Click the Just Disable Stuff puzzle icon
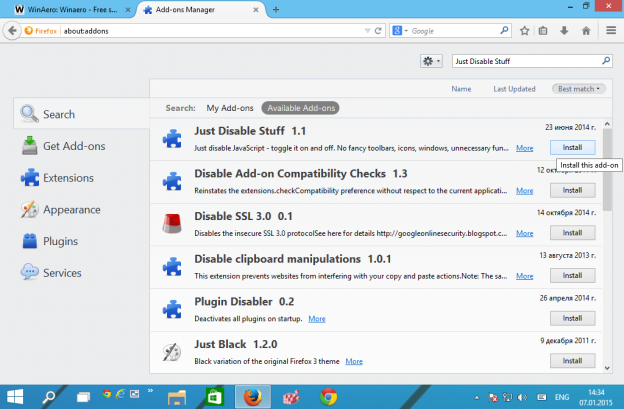Image resolution: width=624 pixels, height=409 pixels. click(x=172, y=139)
